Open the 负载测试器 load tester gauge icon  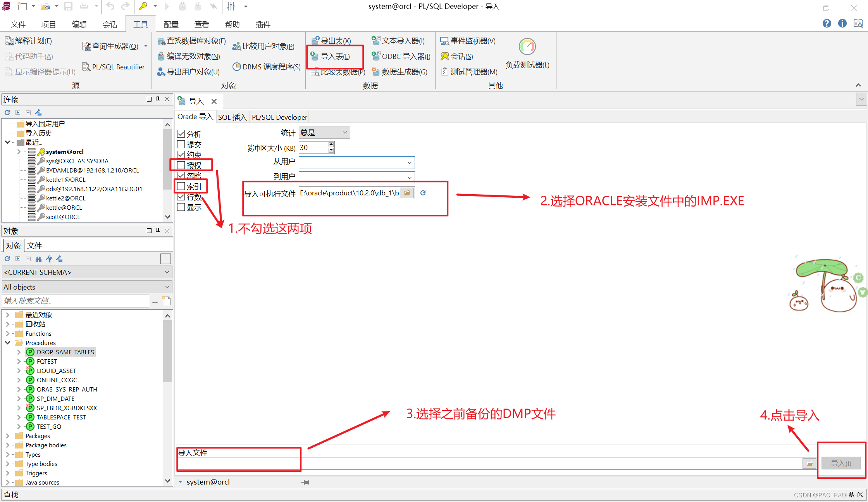point(527,47)
